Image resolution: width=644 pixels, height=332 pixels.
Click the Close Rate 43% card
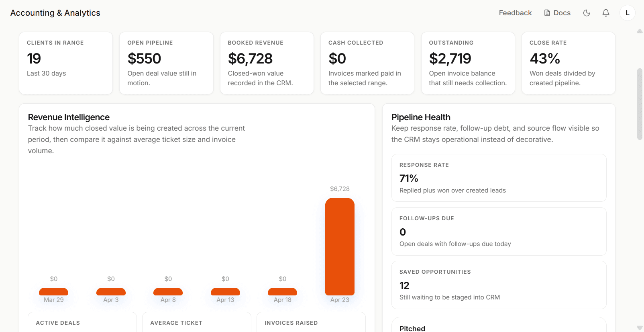click(569, 63)
